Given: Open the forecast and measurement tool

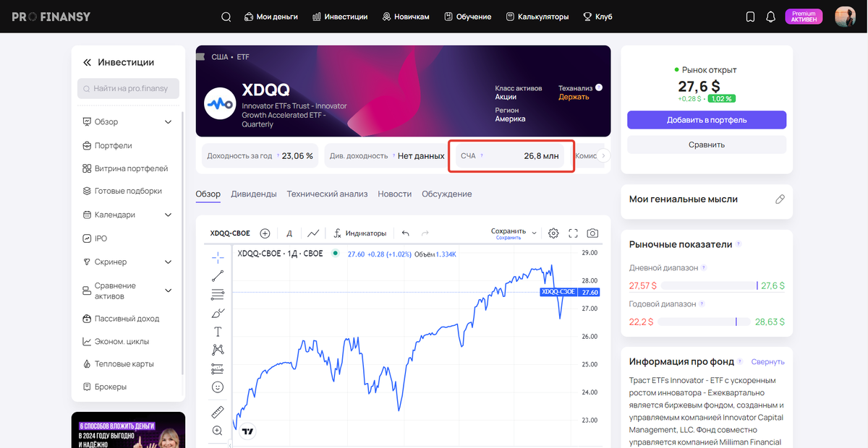Looking at the screenshot, I should (218, 369).
